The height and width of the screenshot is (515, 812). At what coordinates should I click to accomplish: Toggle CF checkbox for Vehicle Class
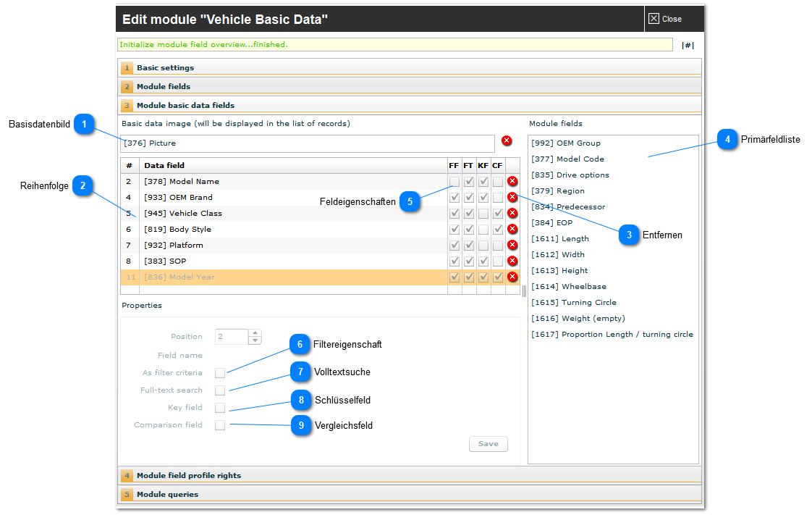pyautogui.click(x=498, y=214)
